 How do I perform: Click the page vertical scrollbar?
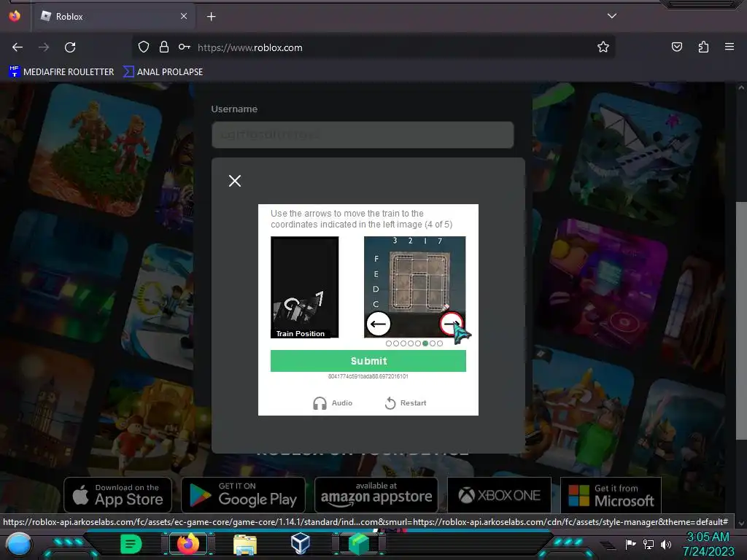point(741,321)
